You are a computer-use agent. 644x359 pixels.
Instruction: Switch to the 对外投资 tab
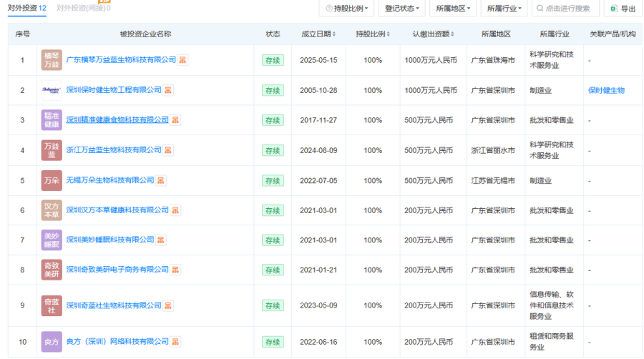(x=27, y=8)
